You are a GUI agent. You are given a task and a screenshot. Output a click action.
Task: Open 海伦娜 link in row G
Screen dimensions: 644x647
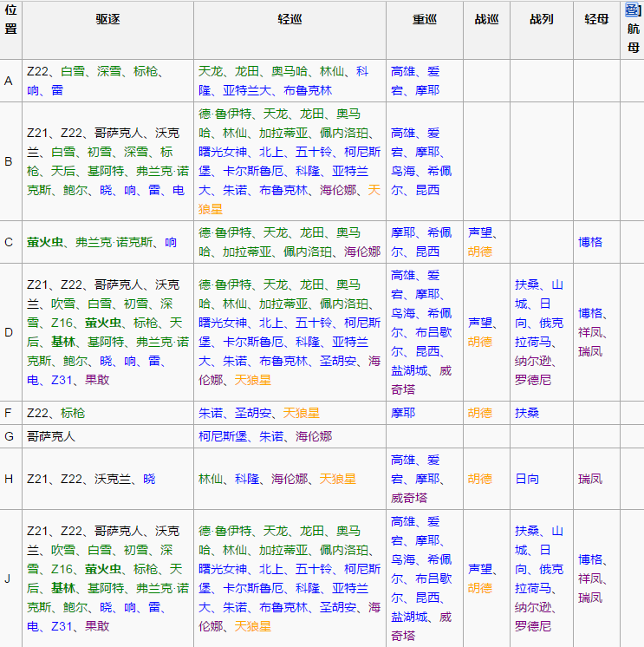pos(314,436)
